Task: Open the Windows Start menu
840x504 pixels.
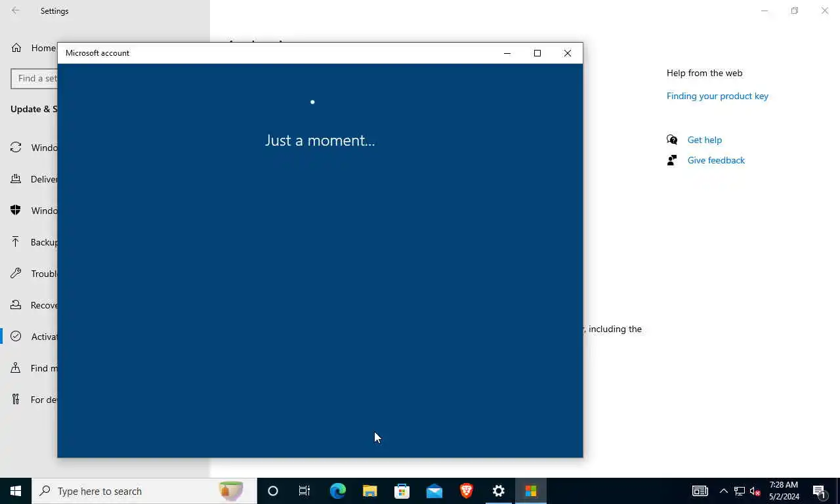Action: pyautogui.click(x=16, y=491)
